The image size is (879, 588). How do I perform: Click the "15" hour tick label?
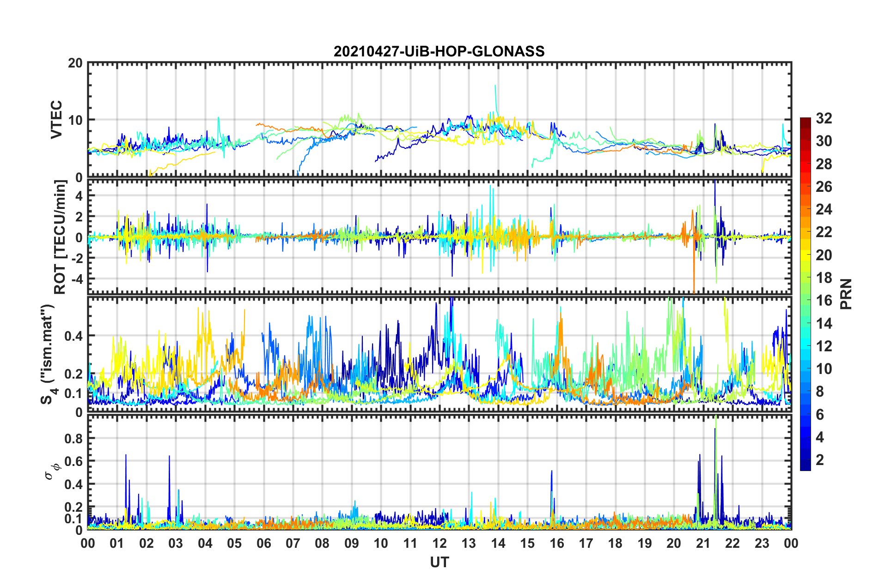527,543
